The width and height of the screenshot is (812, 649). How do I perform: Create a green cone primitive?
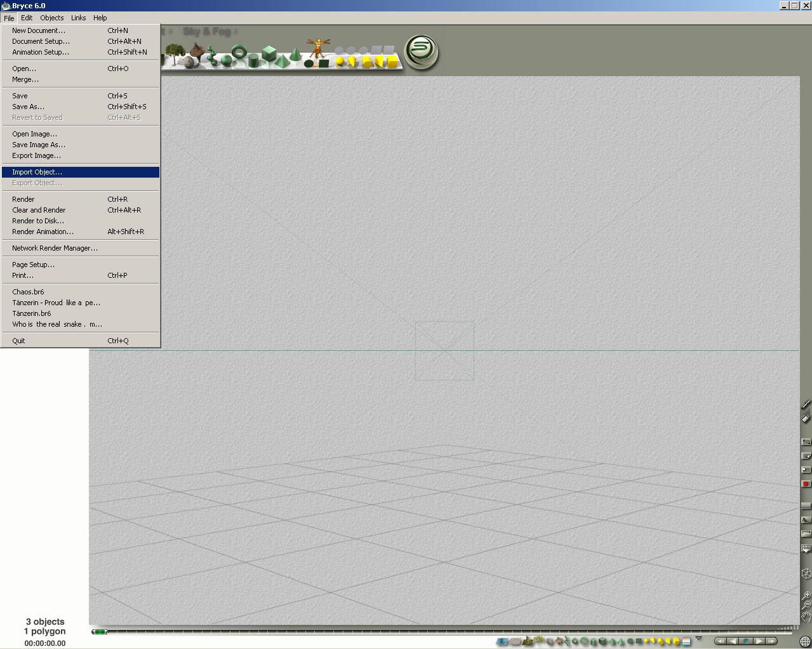(295, 54)
